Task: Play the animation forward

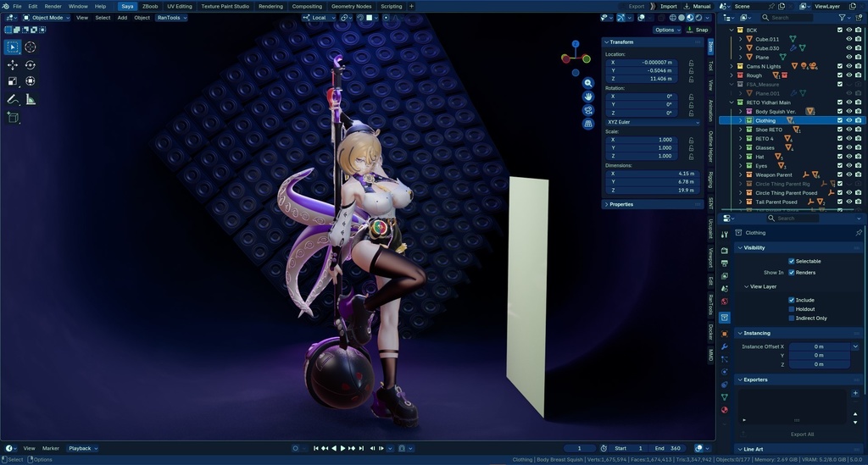Action: coord(342,448)
